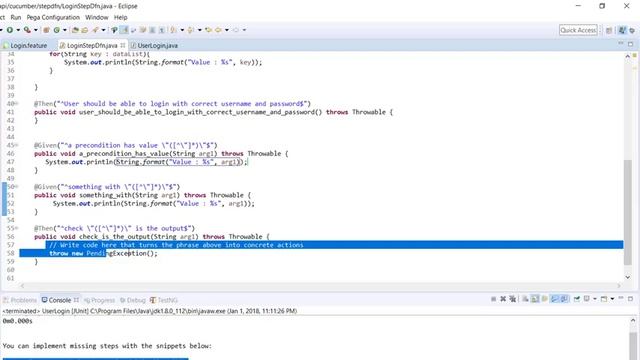The width and height of the screenshot is (640, 360).
Task: Expand the Open Console dropdown arrow
Action: tap(612, 299)
